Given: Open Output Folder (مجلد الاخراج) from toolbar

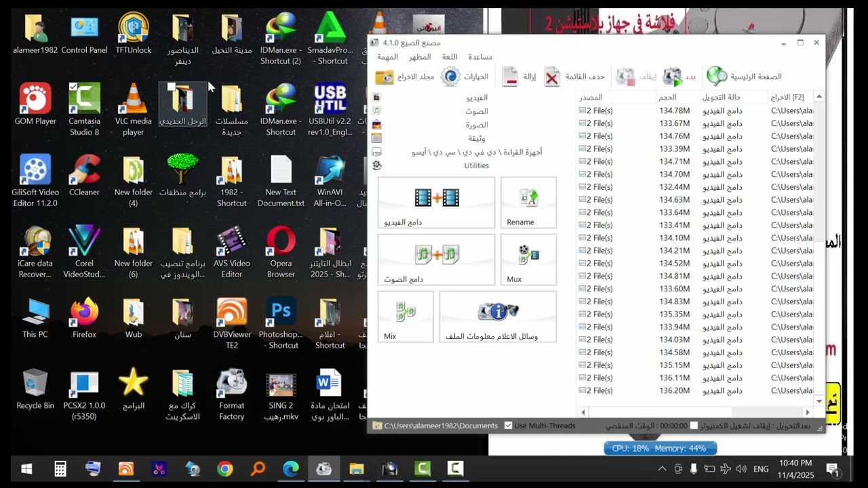Looking at the screenshot, I should [x=405, y=77].
